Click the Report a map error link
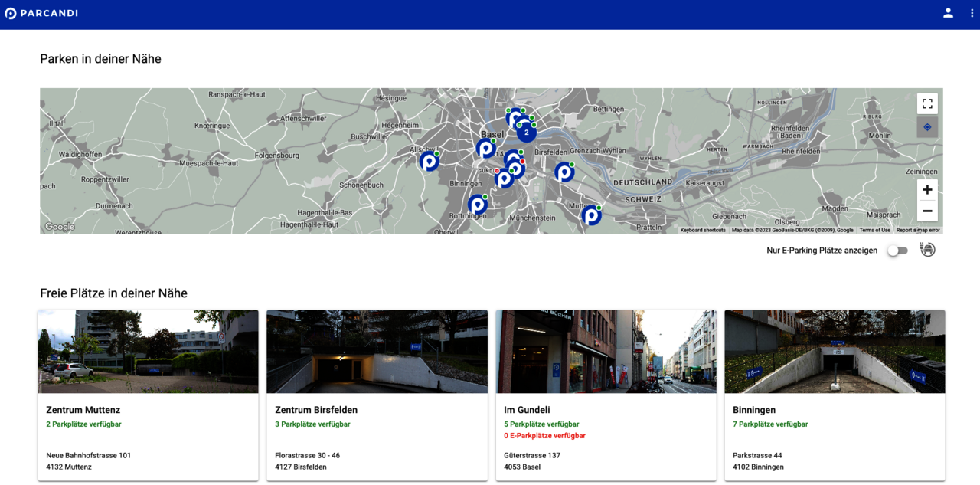Screen dimensions: 980x485 (x=918, y=230)
